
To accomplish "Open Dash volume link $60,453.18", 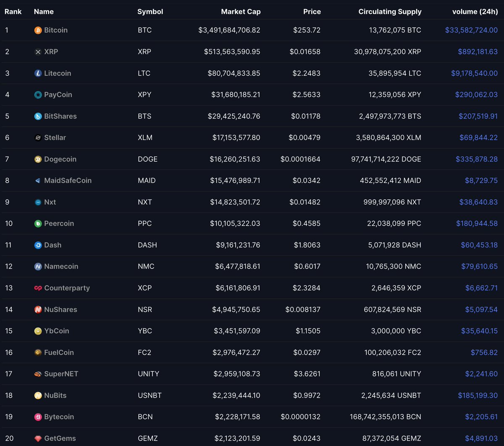I will pos(479,245).
